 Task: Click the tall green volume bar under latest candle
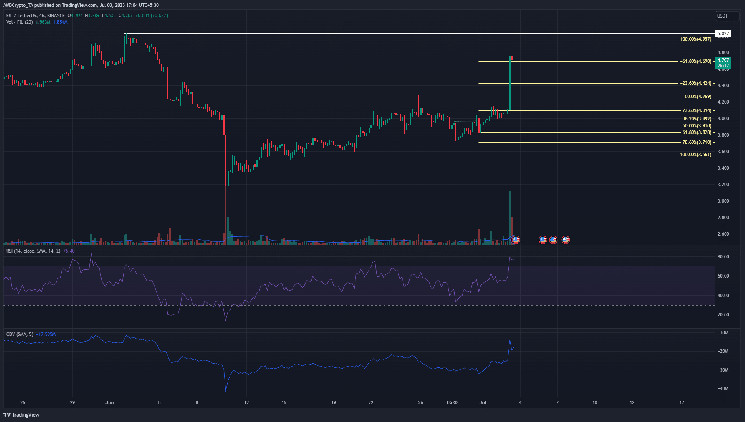510,218
